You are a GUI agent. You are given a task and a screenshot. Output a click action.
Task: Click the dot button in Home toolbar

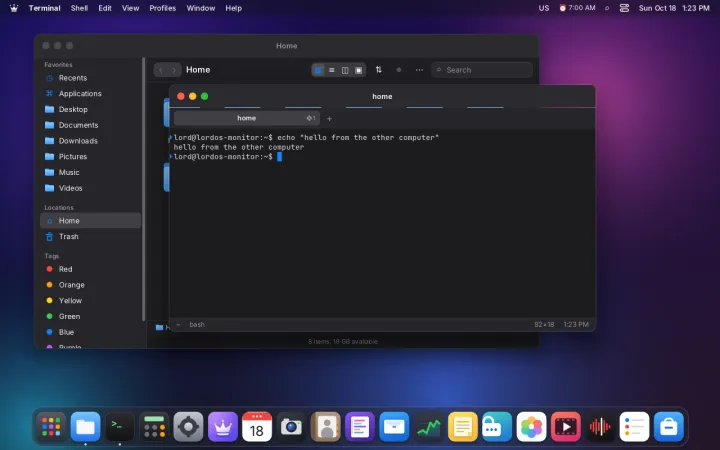point(399,70)
